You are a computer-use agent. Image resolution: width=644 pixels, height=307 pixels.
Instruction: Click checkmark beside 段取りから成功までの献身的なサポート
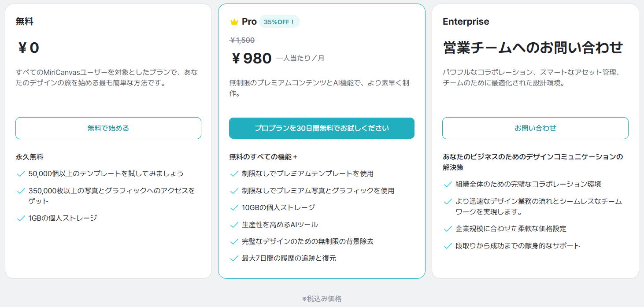[448, 246]
